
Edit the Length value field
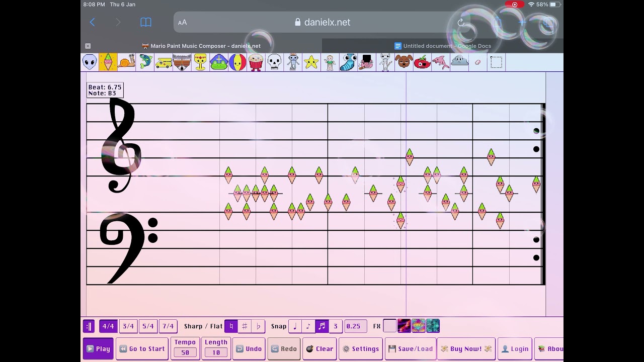click(x=216, y=352)
